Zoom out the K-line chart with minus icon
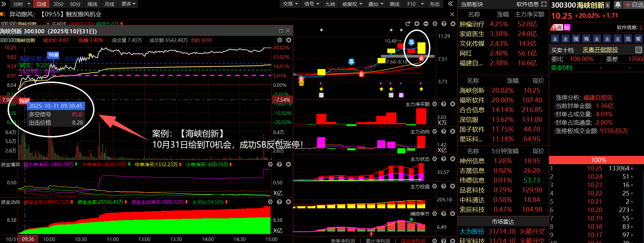The width and height of the screenshot is (644, 243). point(426,24)
